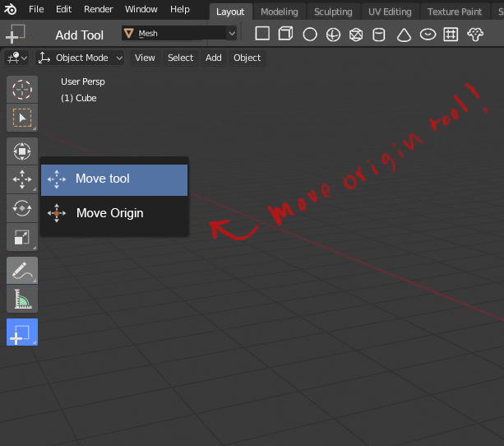Add a Cube mesh primitive
The image size is (504, 446).
[285, 34]
